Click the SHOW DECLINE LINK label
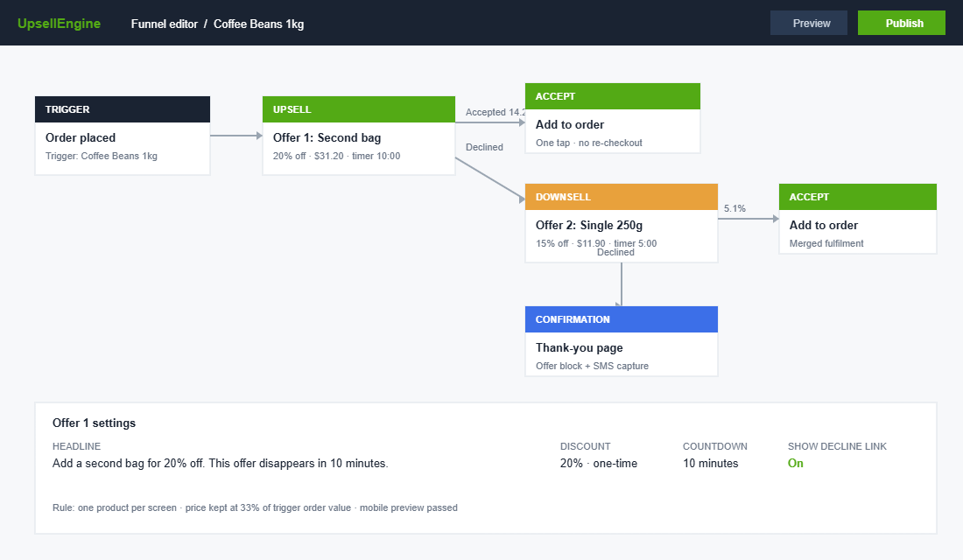This screenshot has height=560, width=963. tap(837, 446)
